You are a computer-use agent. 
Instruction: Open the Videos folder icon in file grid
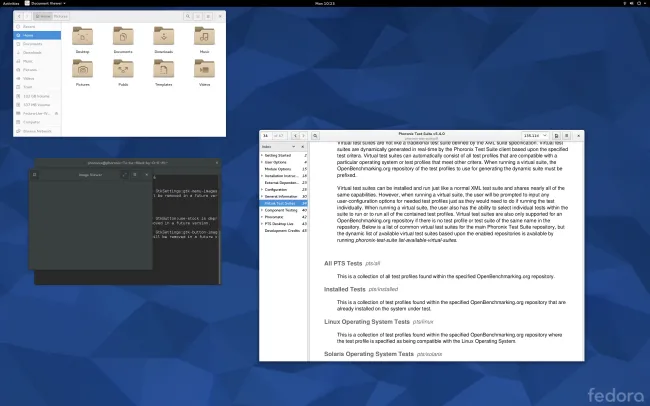[x=204, y=69]
